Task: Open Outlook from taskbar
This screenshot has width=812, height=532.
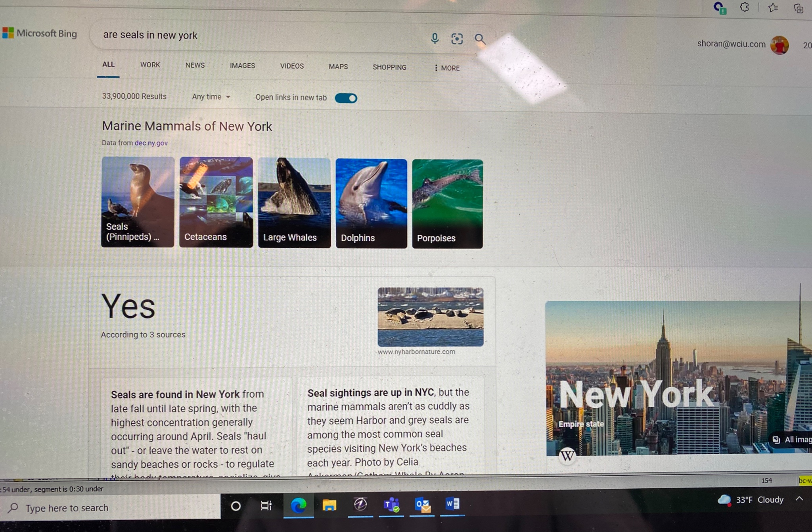Action: 422,505
